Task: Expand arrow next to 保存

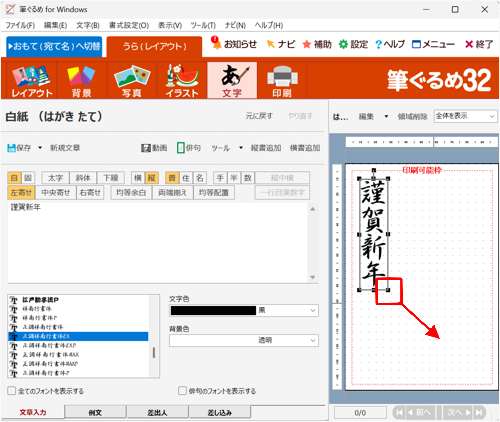Action: click(40, 148)
